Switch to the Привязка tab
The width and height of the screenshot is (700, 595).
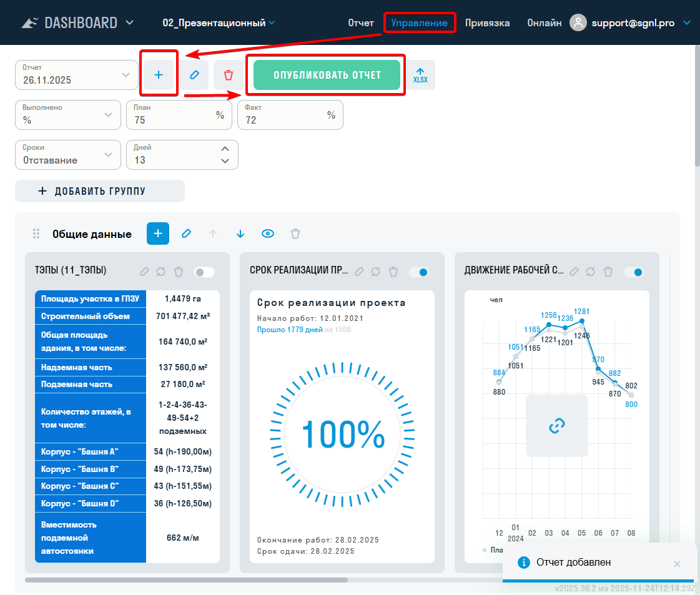(x=487, y=23)
